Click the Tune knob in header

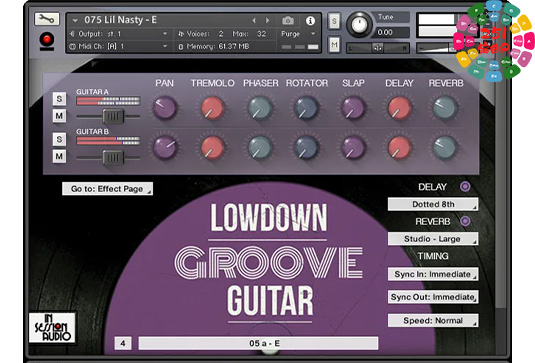coord(359,24)
